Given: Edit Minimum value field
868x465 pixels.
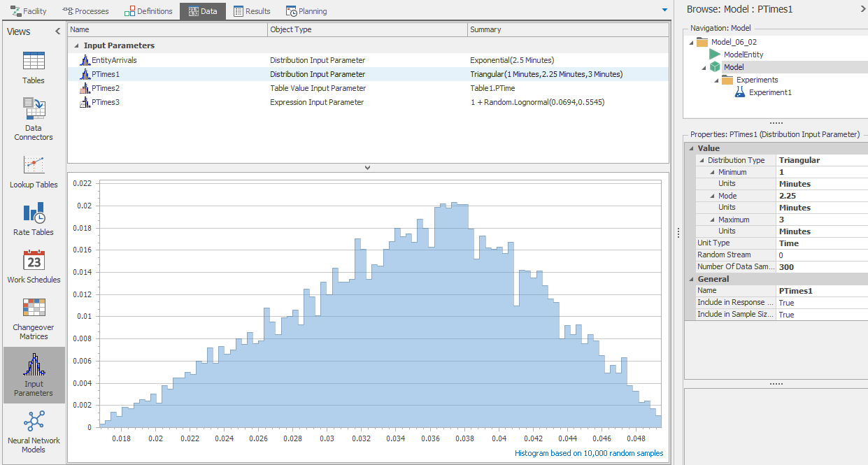Looking at the screenshot, I should [x=822, y=172].
